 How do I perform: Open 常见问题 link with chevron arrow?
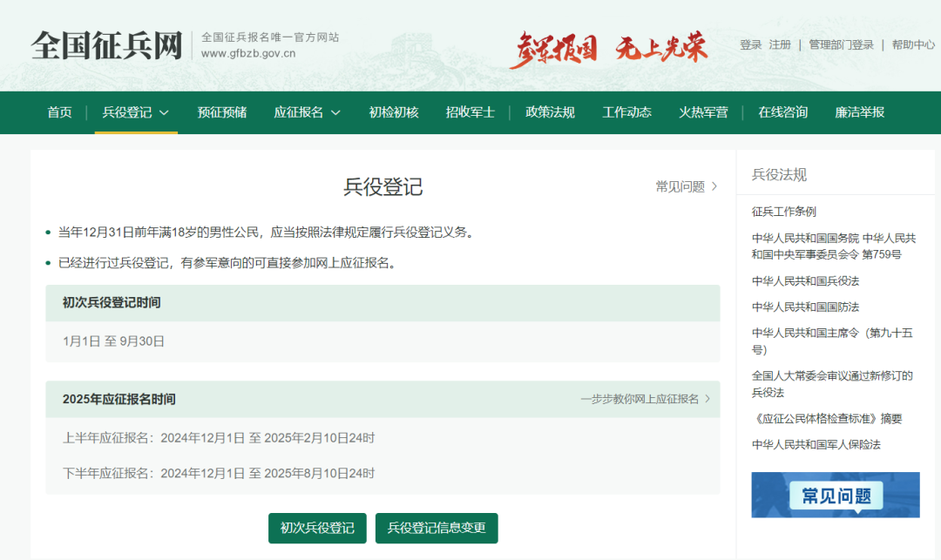point(687,186)
